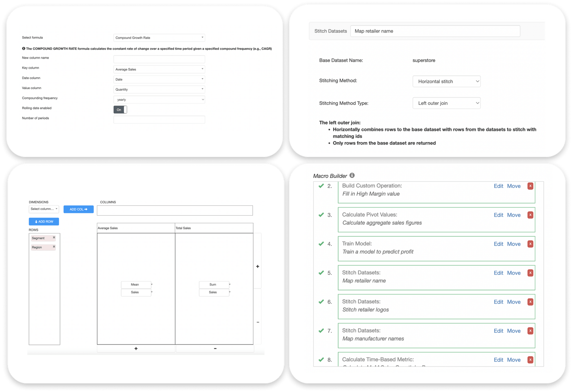Open the Stitching Method dropdown
This screenshot has height=392, width=572.
pos(447,81)
